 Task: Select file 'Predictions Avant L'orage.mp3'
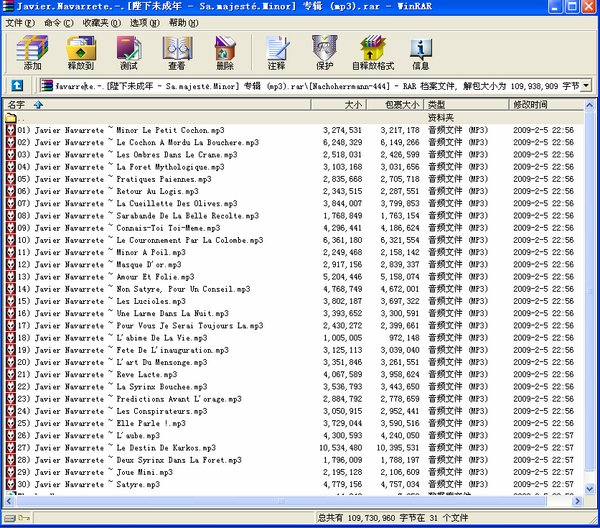point(129,399)
